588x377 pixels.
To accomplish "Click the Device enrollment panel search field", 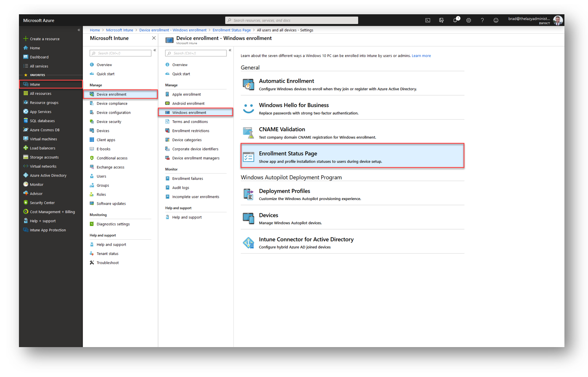I will [x=196, y=53].
